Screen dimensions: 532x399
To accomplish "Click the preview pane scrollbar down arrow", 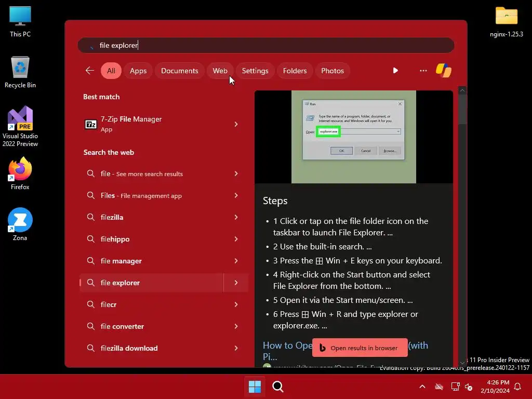I will [x=462, y=363].
